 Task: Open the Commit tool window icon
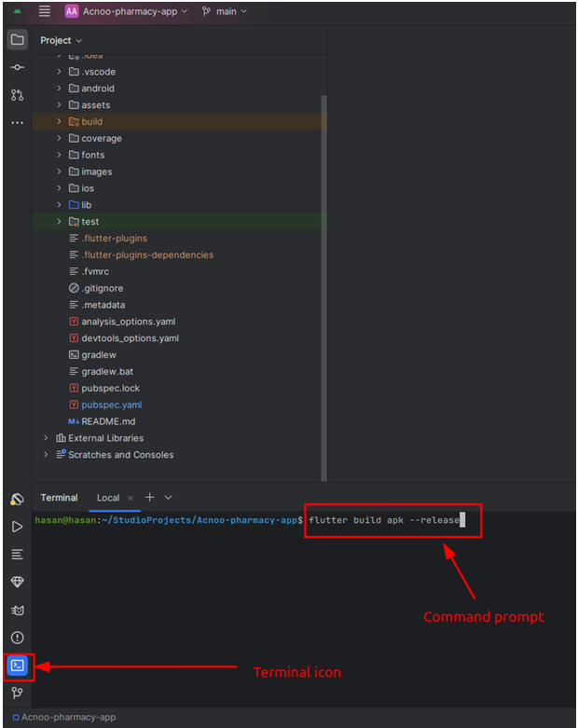tap(17, 67)
